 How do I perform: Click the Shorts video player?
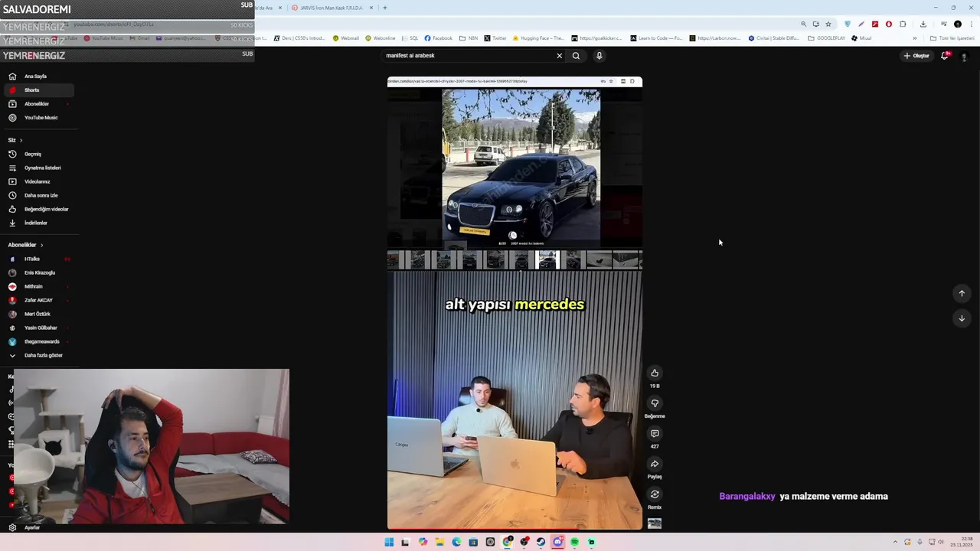[x=514, y=303]
